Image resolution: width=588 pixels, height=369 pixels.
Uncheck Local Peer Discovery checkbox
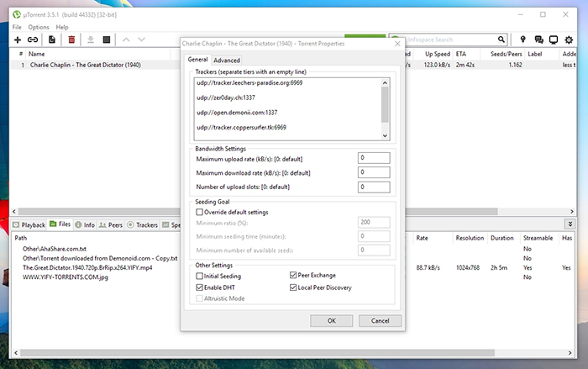[293, 287]
